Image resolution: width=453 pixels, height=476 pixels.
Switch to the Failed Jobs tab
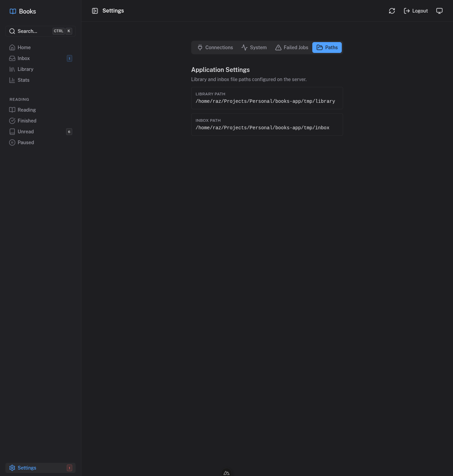[x=292, y=47]
